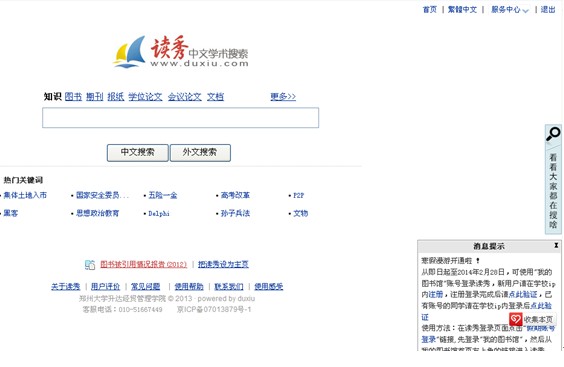
Task: Open hot keyword 孙子兵法
Action: click(235, 213)
